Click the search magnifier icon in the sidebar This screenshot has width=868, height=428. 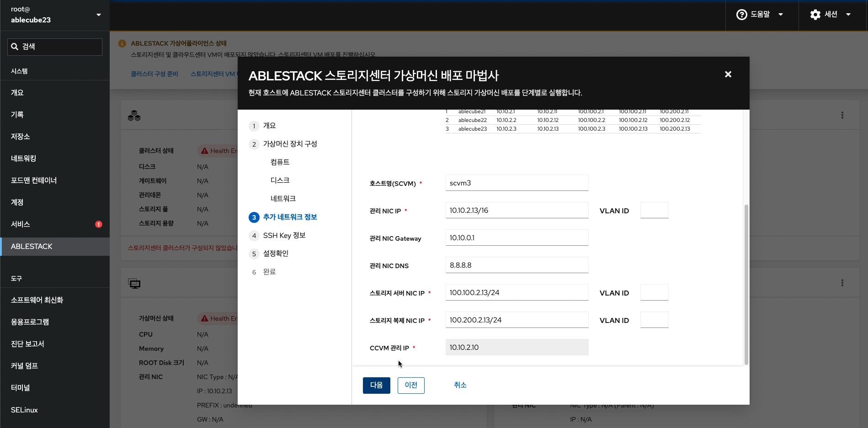[15, 46]
